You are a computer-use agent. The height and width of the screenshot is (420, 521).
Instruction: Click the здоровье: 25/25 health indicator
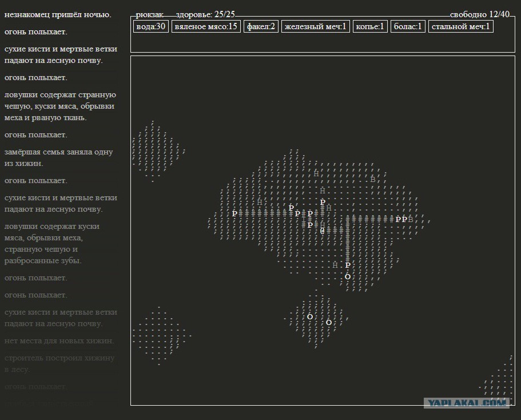click(x=205, y=14)
